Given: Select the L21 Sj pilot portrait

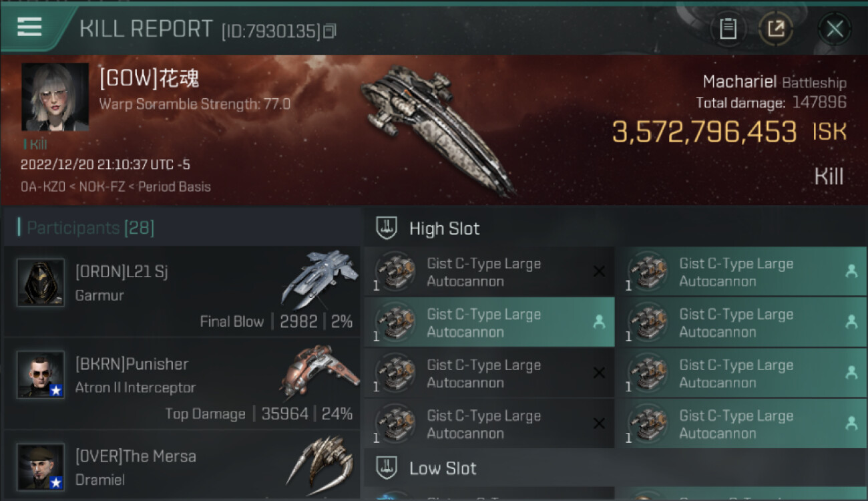Looking at the screenshot, I should [x=41, y=283].
